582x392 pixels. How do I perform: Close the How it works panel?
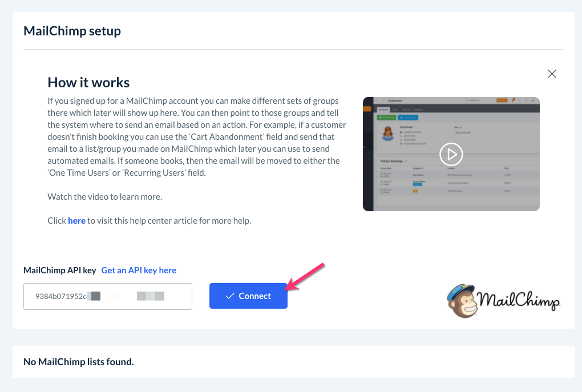pos(552,74)
